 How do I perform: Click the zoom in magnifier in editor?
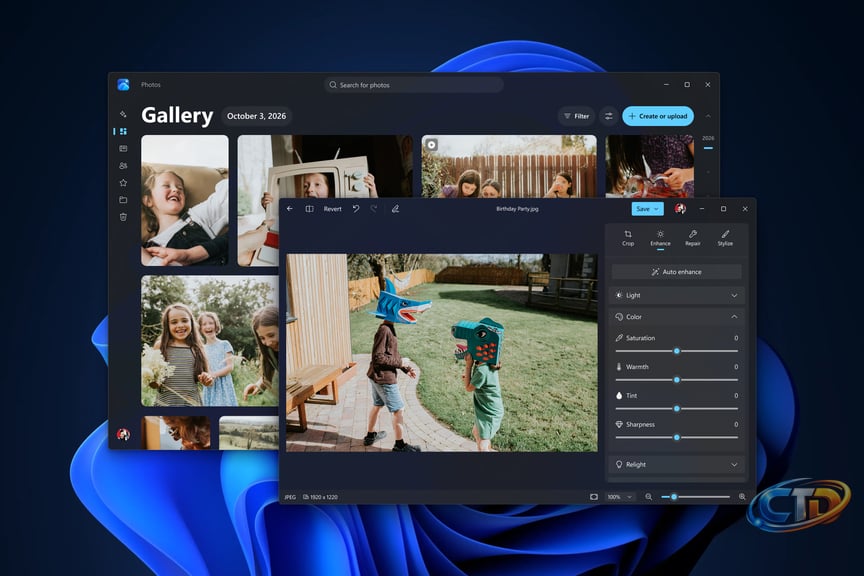[x=742, y=497]
